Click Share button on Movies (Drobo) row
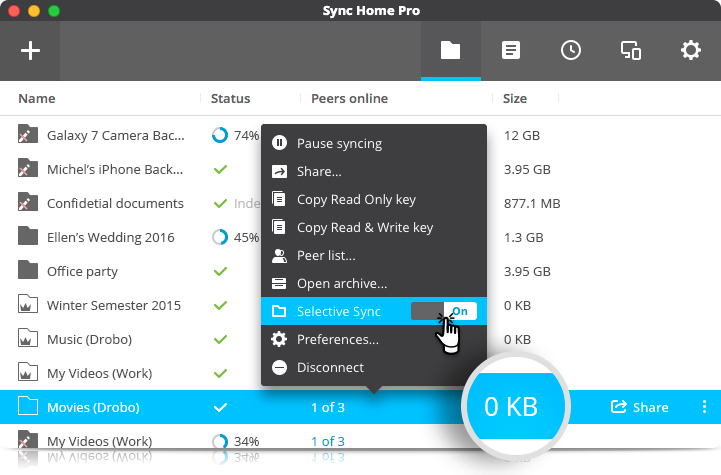The width and height of the screenshot is (721, 475). coord(639,407)
